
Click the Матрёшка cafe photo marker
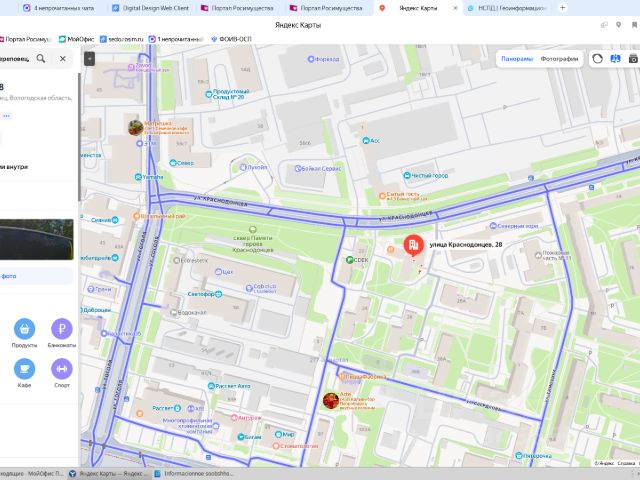click(136, 128)
